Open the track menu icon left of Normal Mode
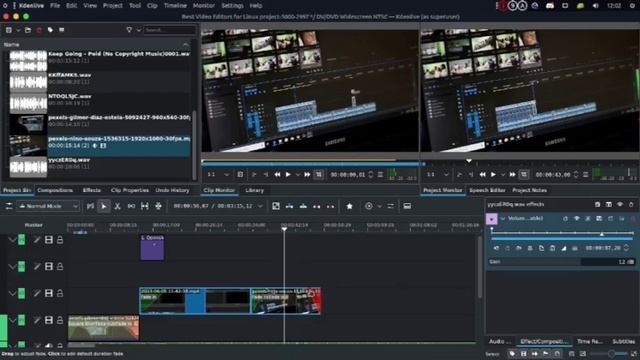This screenshot has width=640, height=360. (x=9, y=207)
